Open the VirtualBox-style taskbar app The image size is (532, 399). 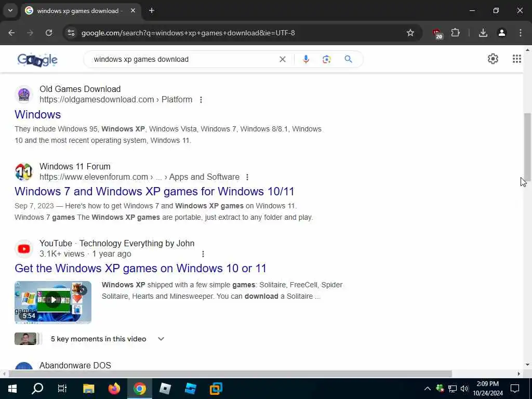click(216, 389)
